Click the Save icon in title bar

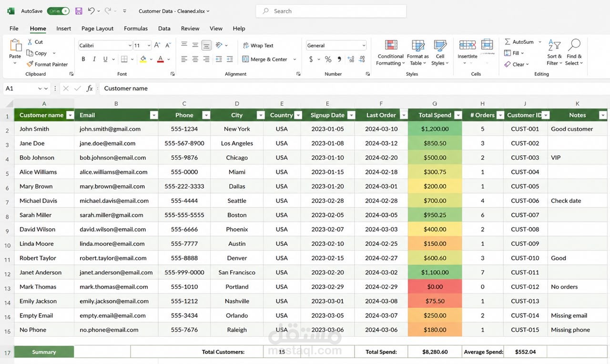(79, 11)
